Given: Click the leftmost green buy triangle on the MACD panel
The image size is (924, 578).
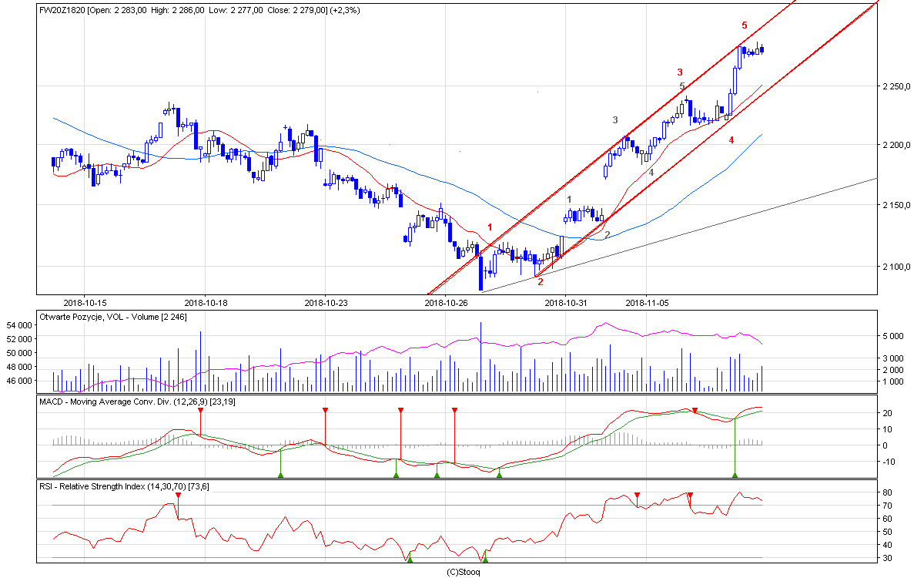Looking at the screenshot, I should click(x=280, y=475).
